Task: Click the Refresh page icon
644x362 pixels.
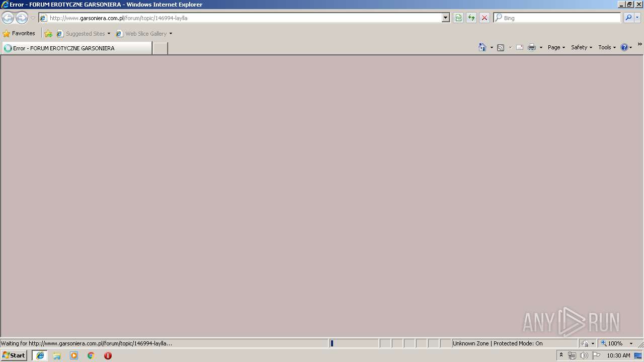Action: click(x=471, y=18)
